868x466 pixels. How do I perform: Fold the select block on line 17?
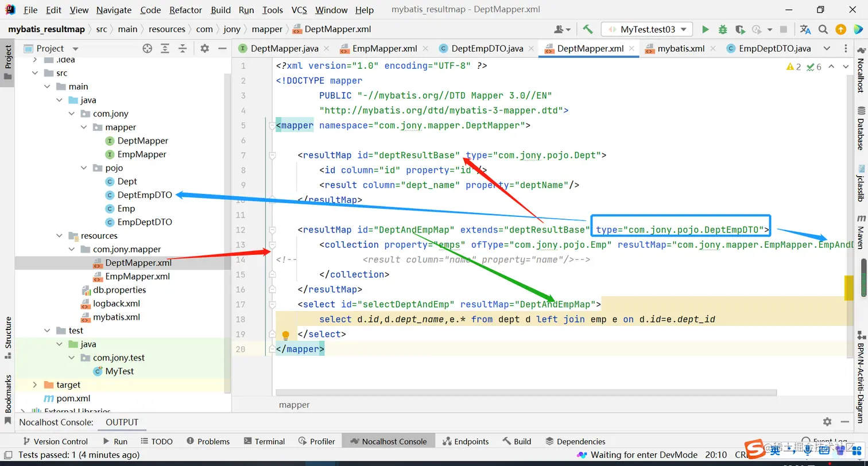272,305
